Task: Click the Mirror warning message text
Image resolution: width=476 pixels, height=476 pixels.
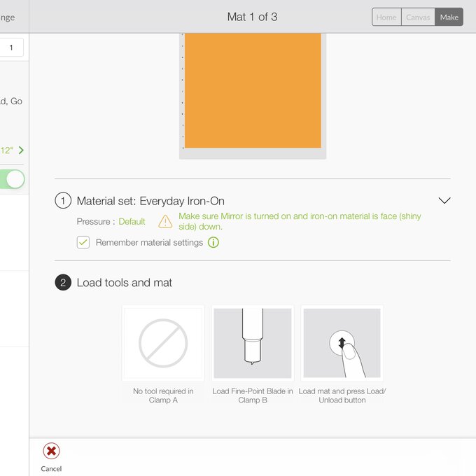Action: point(300,222)
